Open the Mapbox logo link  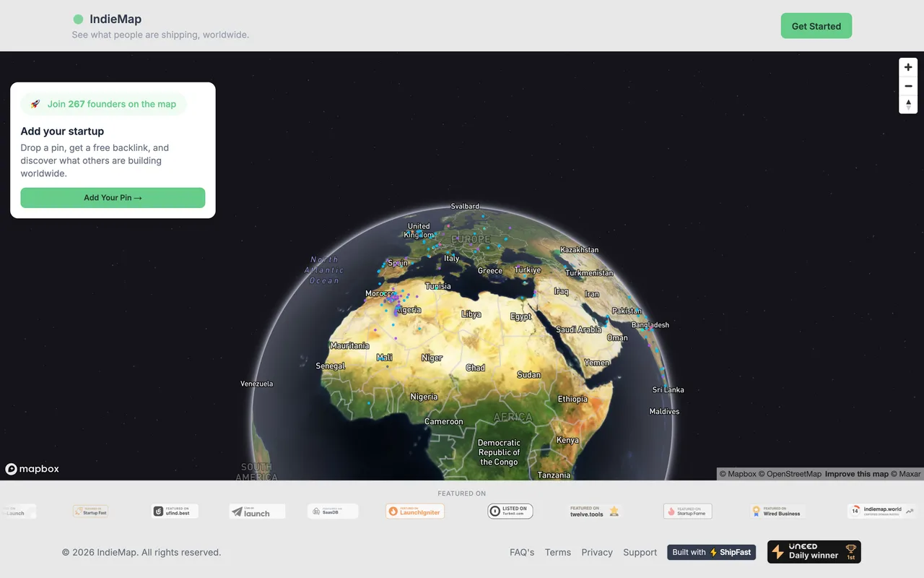(x=32, y=469)
